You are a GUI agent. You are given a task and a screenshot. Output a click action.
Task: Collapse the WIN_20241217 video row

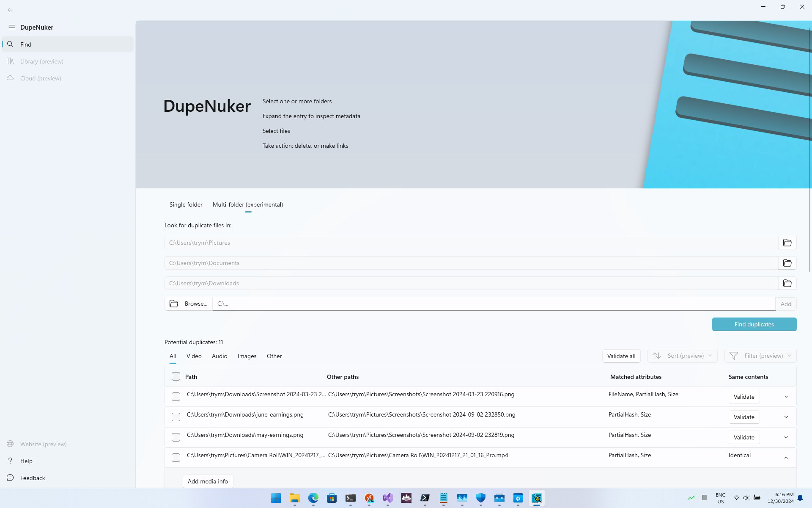click(786, 458)
